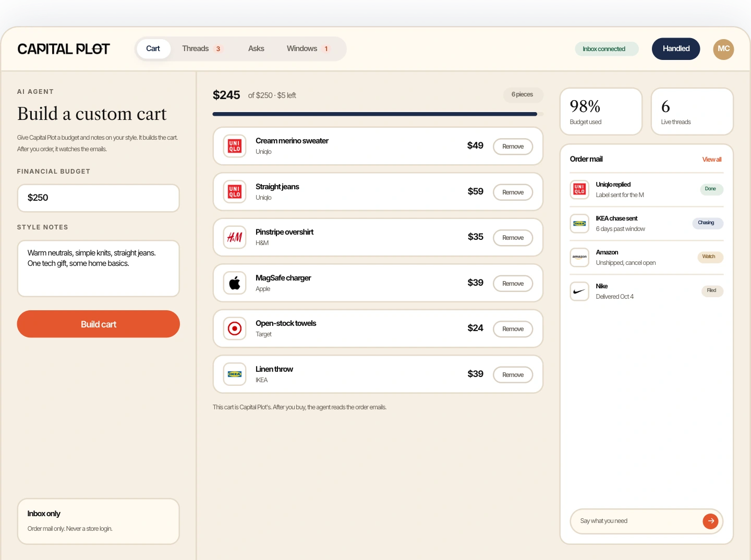Viewport: 751px width, 560px height.
Task: Click the budget used progress bar
Action: [x=378, y=114]
